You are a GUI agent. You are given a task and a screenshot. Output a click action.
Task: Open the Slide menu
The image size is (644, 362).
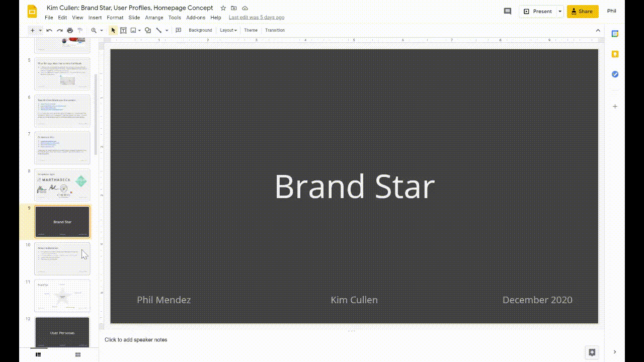click(x=134, y=17)
